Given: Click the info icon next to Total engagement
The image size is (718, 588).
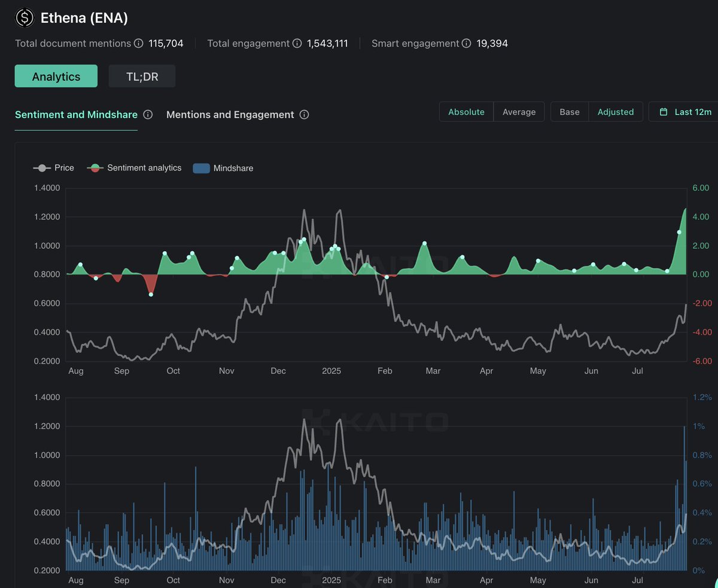Looking at the screenshot, I should (297, 43).
